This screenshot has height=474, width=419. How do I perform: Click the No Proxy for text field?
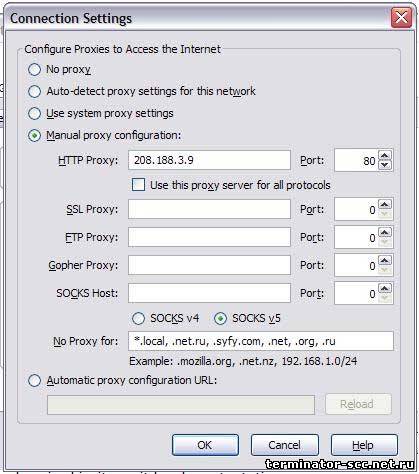point(261,341)
